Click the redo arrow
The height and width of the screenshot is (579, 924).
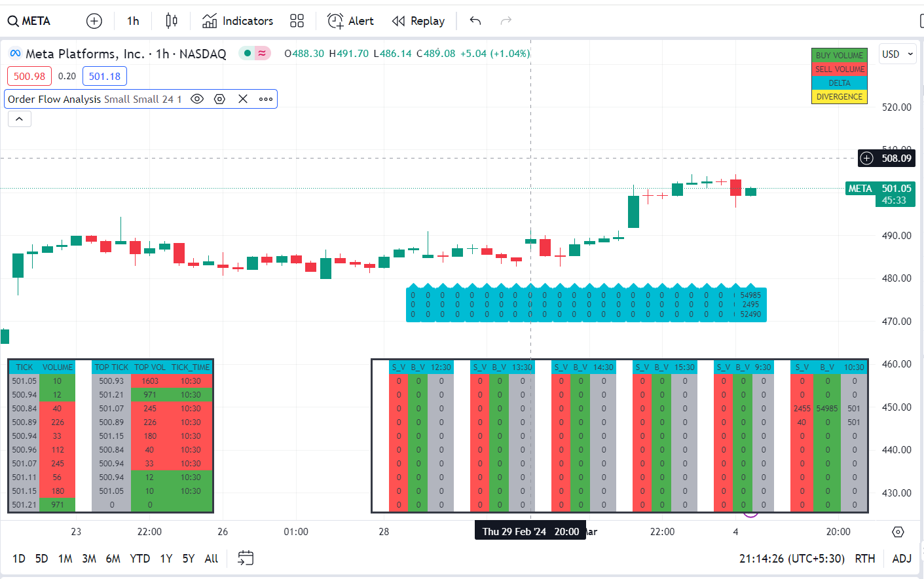(x=506, y=21)
